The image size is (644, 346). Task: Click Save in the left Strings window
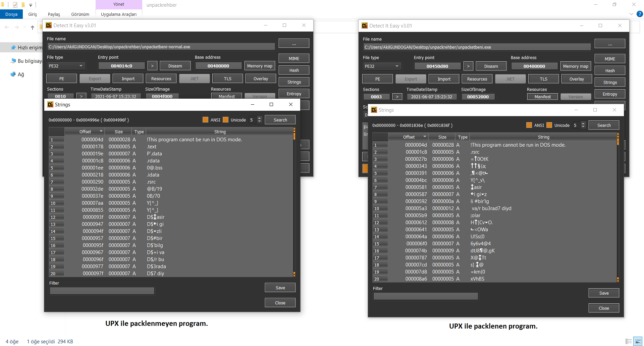pyautogui.click(x=280, y=288)
